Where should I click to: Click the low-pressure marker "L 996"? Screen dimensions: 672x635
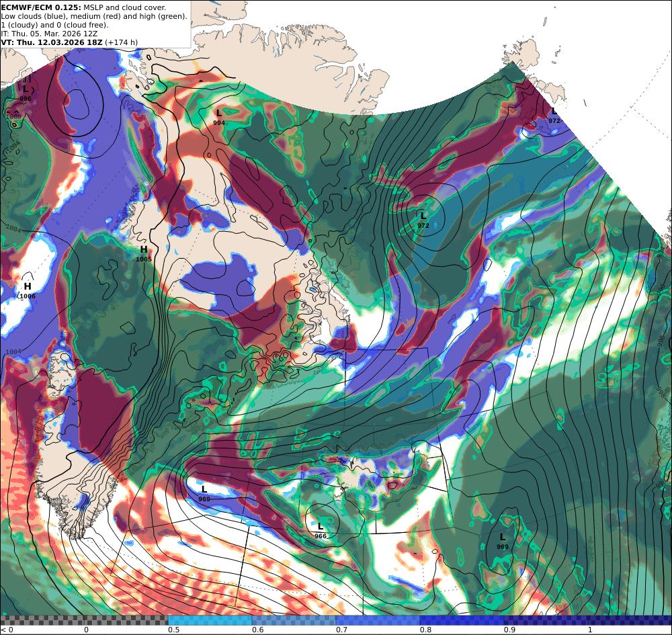click(x=26, y=93)
